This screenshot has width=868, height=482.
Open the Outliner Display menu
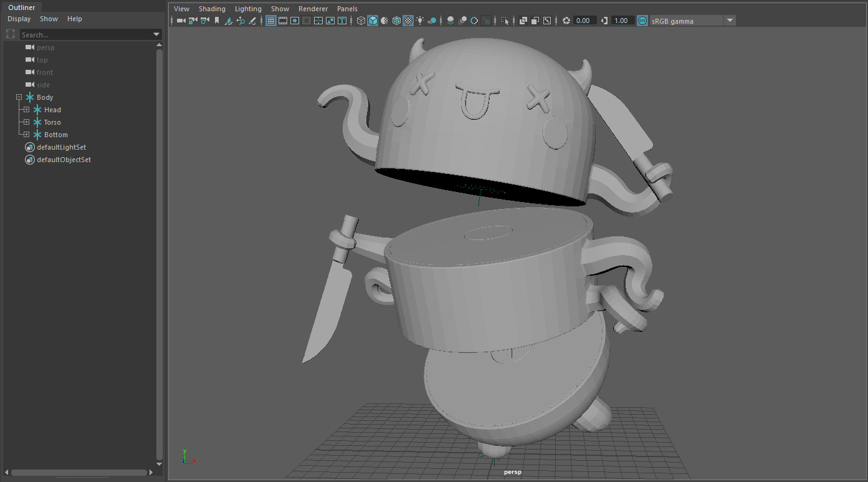[19, 19]
